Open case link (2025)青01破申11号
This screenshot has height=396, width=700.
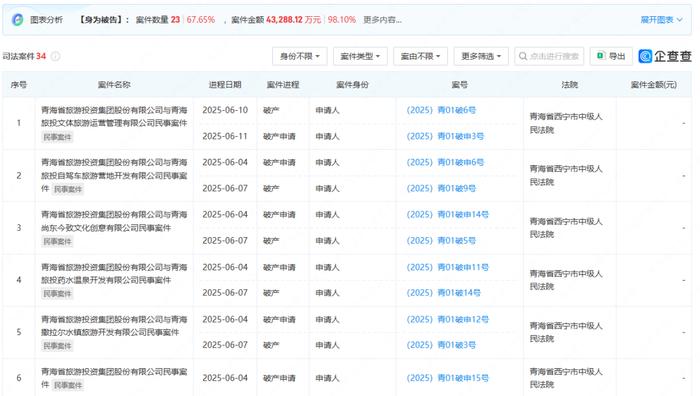coord(447,267)
